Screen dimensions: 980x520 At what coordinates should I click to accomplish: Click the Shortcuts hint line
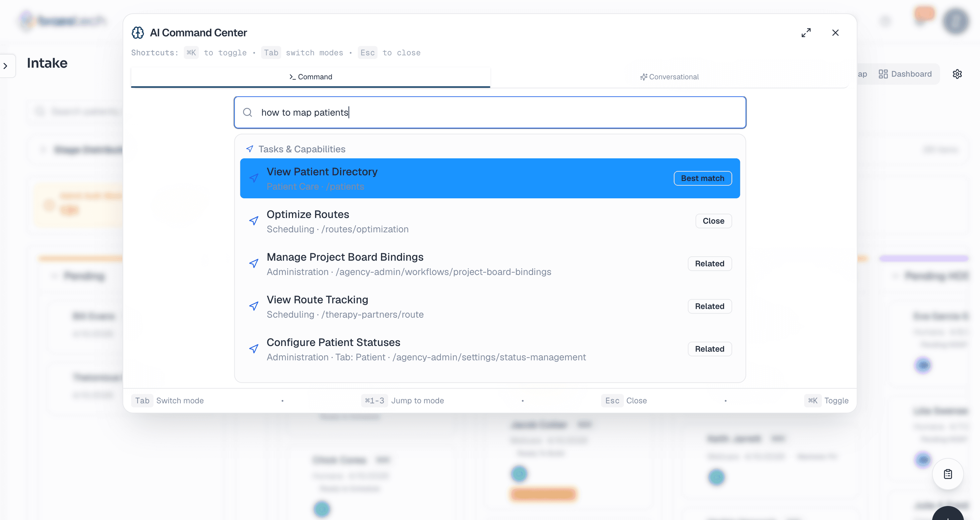[276, 53]
